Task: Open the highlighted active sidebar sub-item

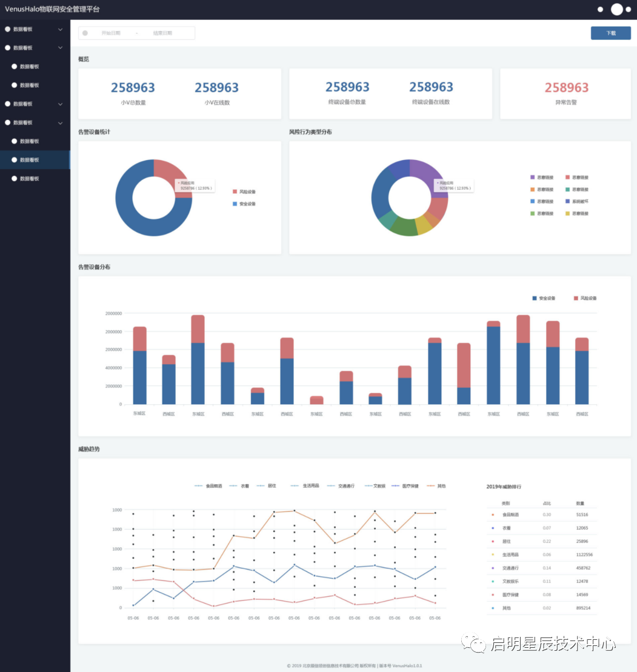Action: (x=29, y=160)
